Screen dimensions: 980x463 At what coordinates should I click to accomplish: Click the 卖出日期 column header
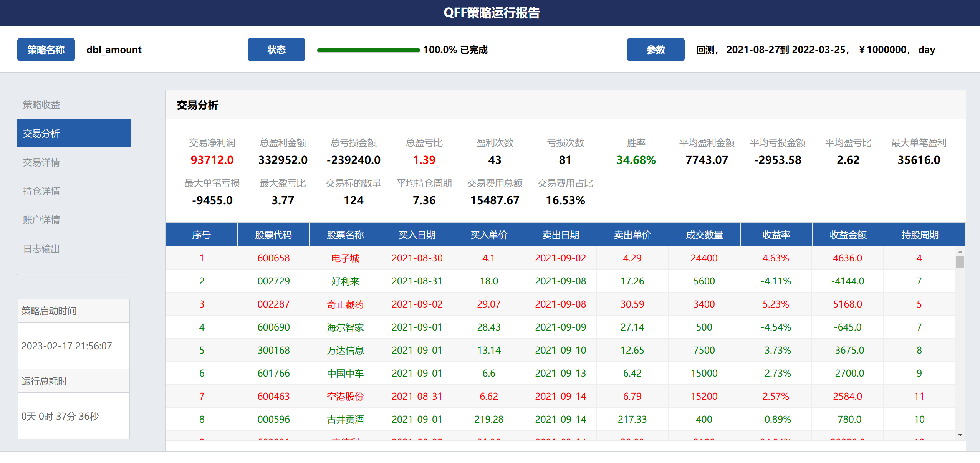pyautogui.click(x=561, y=235)
